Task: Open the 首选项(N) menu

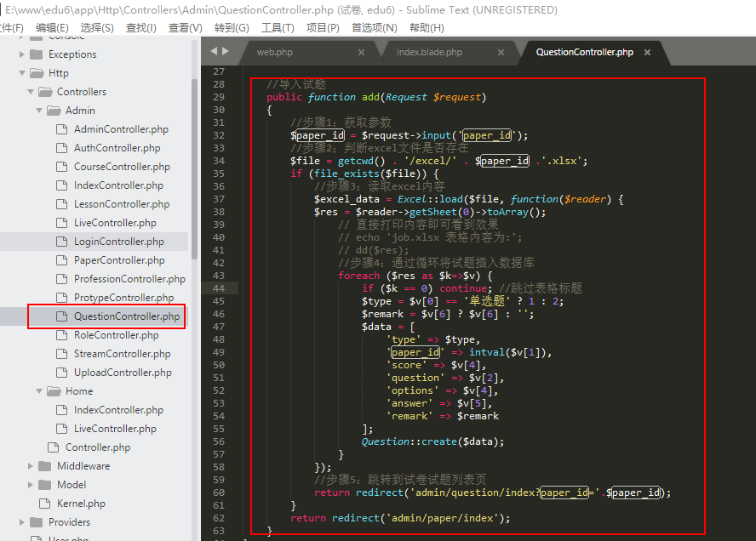Action: point(374,27)
